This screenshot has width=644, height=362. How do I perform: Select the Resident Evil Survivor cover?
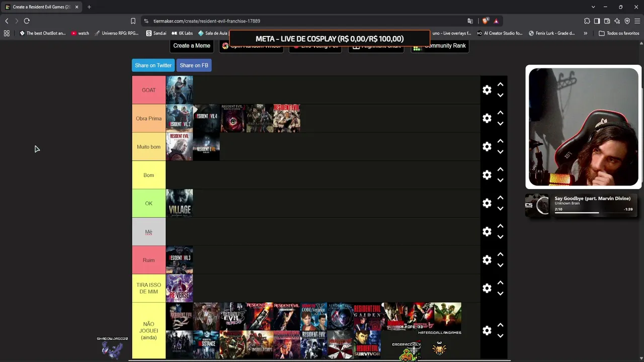367,344
